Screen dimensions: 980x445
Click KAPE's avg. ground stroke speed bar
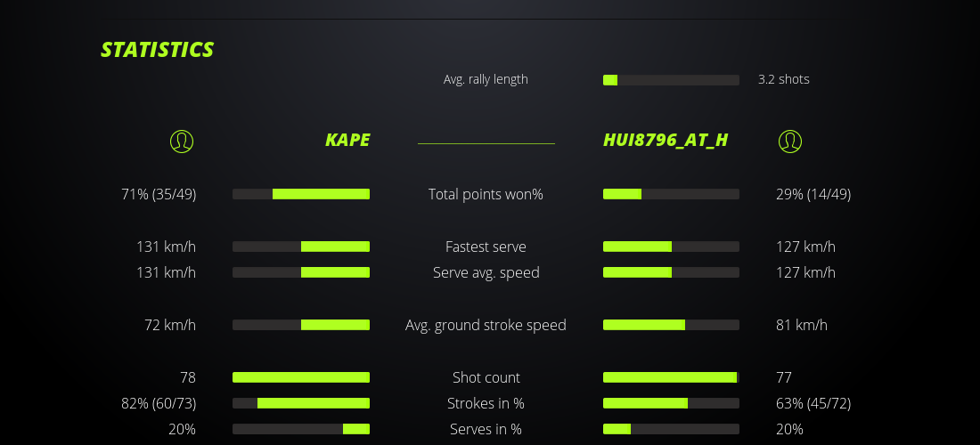301,325
